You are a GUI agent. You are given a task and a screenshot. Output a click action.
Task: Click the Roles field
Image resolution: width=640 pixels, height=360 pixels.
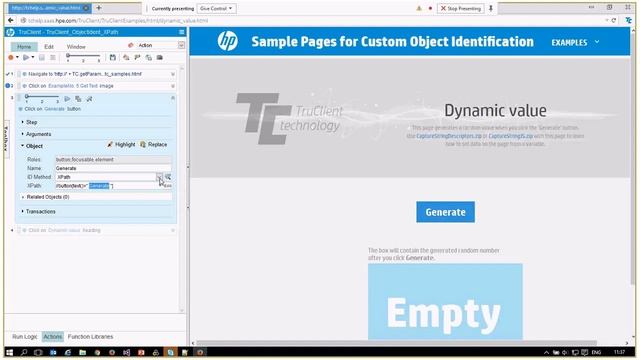[113, 159]
